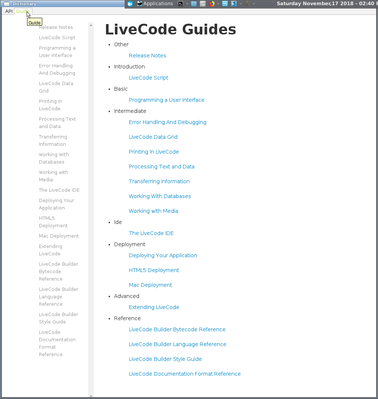Open Working With Databases guide link
Image resolution: width=378 pixels, height=399 pixels.
click(x=160, y=196)
